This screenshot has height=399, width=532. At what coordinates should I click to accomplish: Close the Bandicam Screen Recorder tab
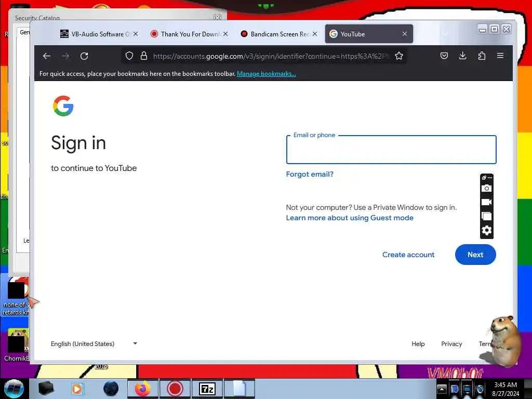(x=315, y=34)
